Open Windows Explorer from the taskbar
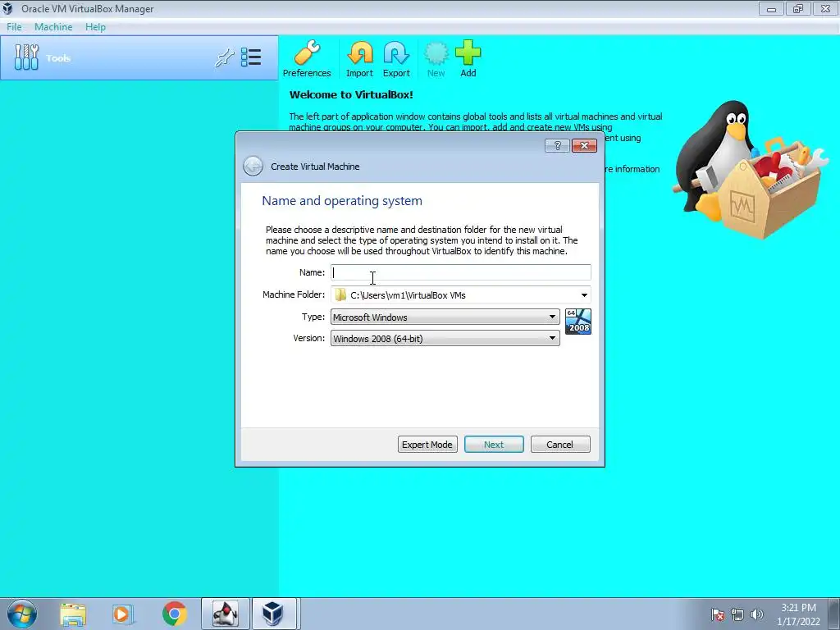Screen dimensions: 840x630 click(73, 614)
